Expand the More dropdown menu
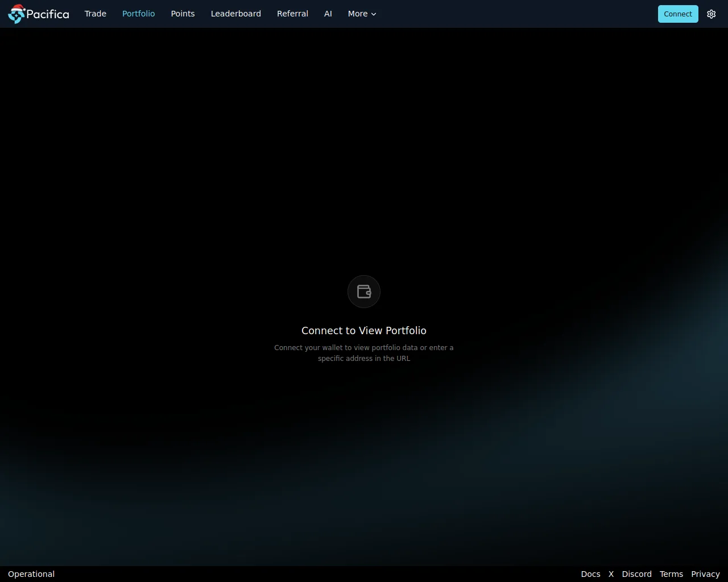 tap(362, 14)
